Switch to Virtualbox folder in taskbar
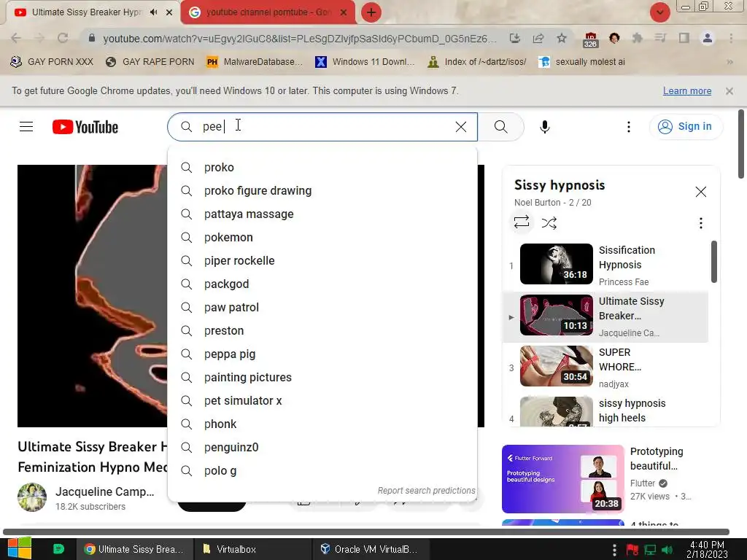Viewport: 747px width, 560px height. click(254, 549)
